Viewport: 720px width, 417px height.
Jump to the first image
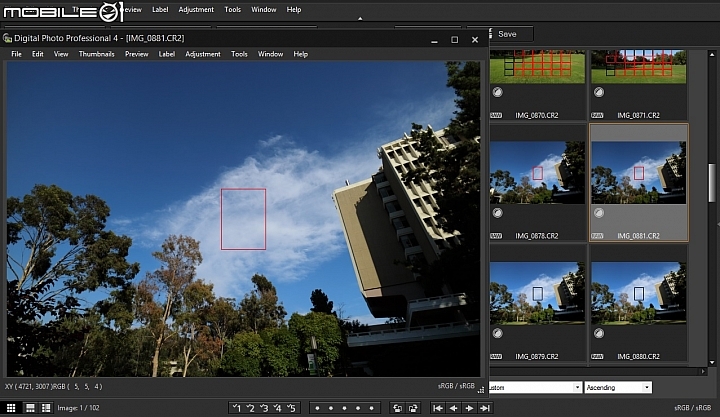438,408
